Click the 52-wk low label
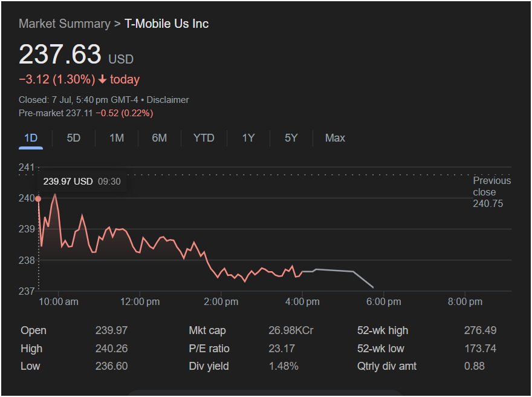This screenshot has width=532, height=397. (381, 349)
